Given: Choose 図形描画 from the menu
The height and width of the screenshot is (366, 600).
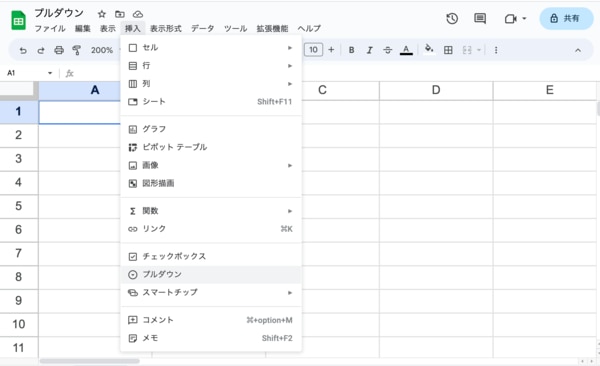Looking at the screenshot, I should tap(211, 183).
